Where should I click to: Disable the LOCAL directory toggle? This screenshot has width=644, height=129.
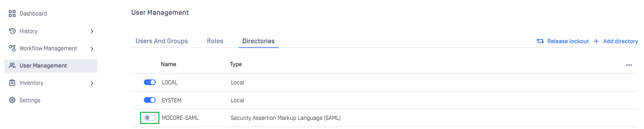pyautogui.click(x=150, y=82)
